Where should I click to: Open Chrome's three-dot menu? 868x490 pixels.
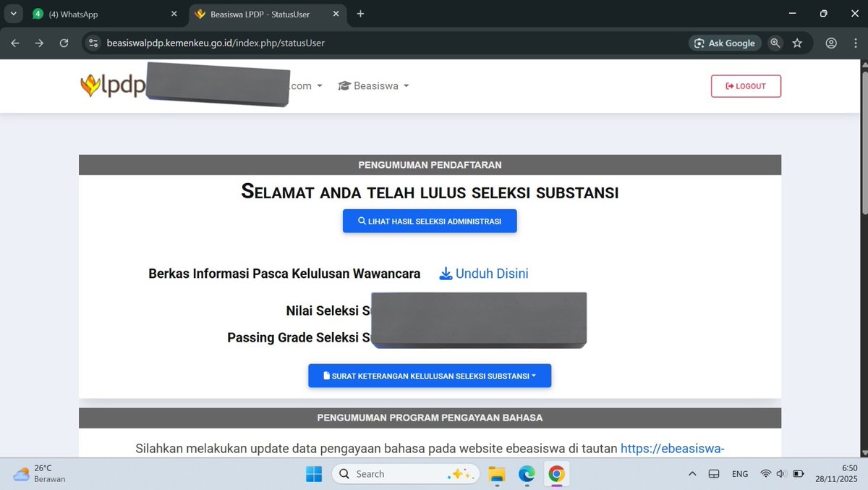tap(854, 43)
